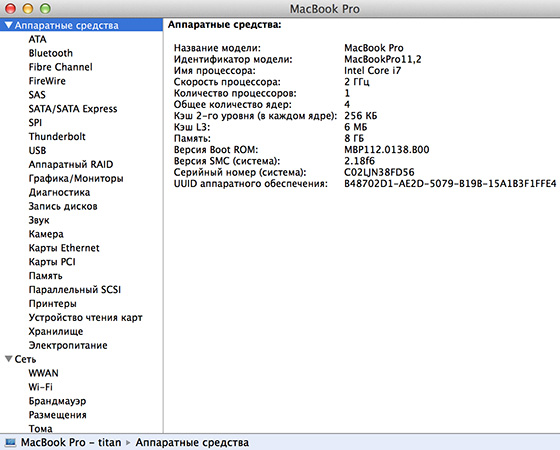Open Диагностика section

click(x=59, y=192)
